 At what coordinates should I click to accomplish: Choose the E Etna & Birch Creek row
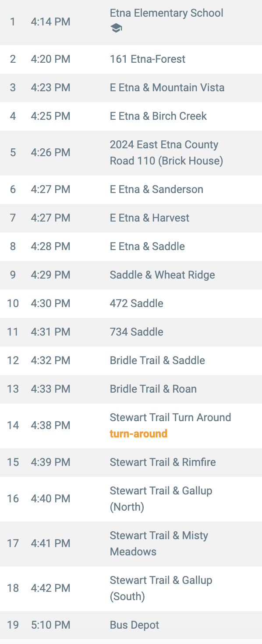(131, 116)
